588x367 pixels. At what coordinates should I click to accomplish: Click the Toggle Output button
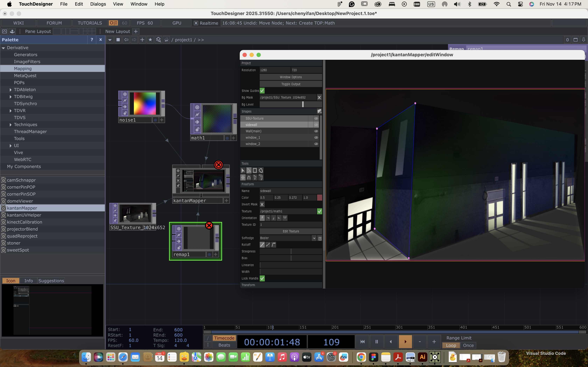[x=291, y=84]
